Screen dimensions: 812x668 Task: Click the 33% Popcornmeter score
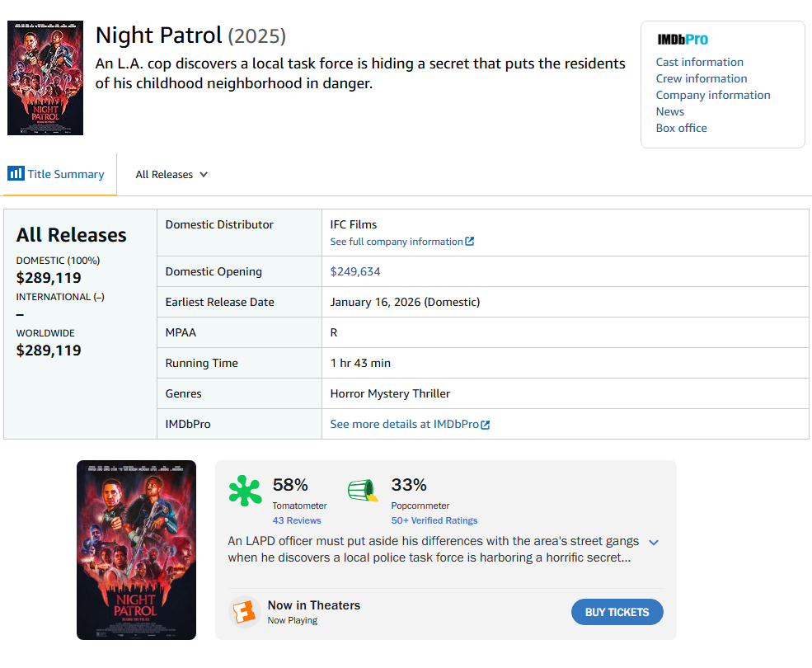[x=409, y=485]
